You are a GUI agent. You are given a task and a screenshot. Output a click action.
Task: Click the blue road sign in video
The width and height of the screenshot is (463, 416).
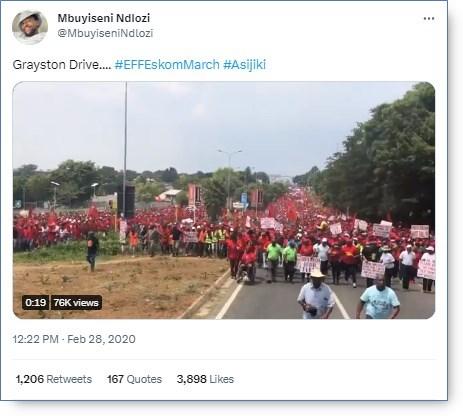[244, 198]
